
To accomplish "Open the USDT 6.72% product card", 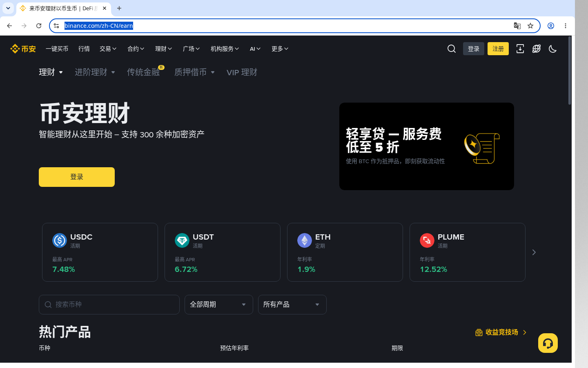I will [x=223, y=252].
